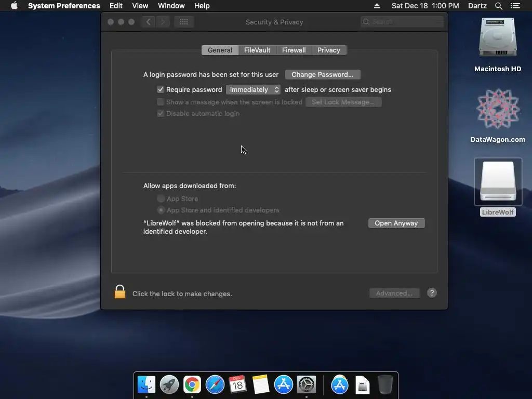Open the Window menu
This screenshot has height=399, width=532.
tap(171, 6)
